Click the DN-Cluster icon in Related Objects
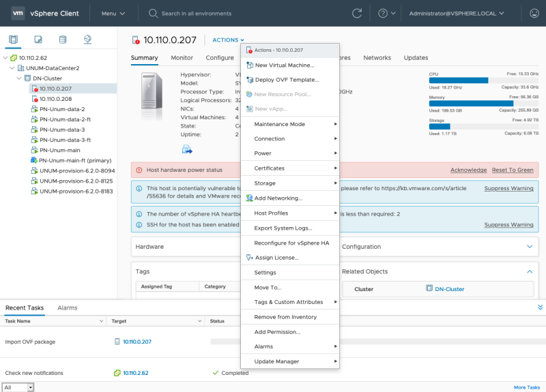 (x=429, y=288)
